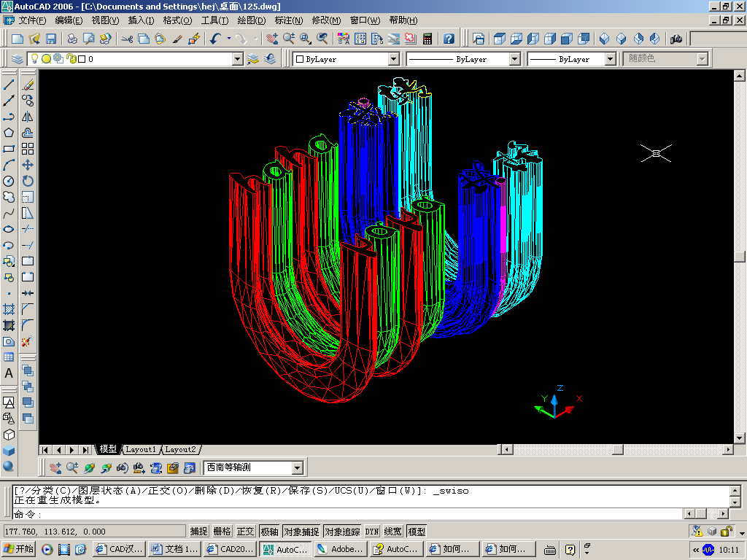Click the coordinate readout 177.760, 113.612

95,532
